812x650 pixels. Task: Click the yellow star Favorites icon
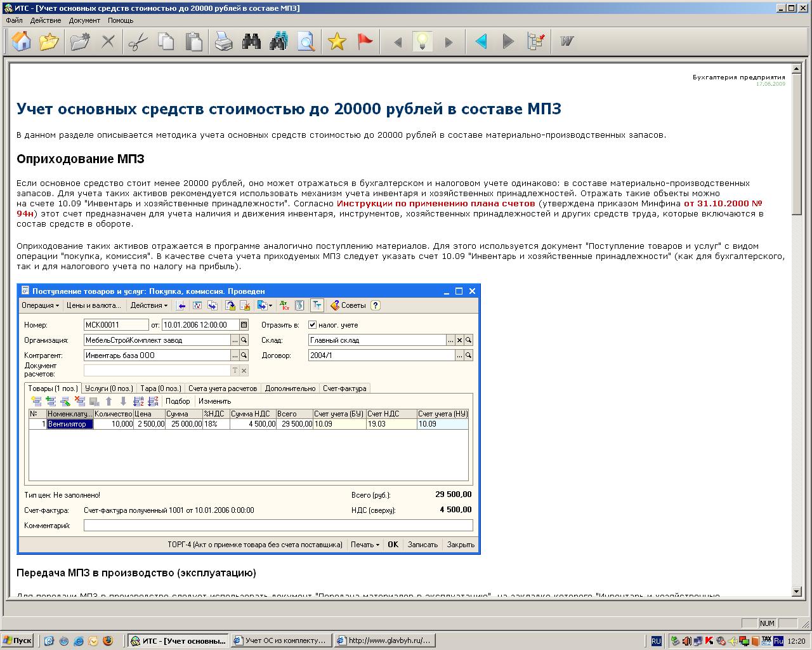[x=337, y=42]
